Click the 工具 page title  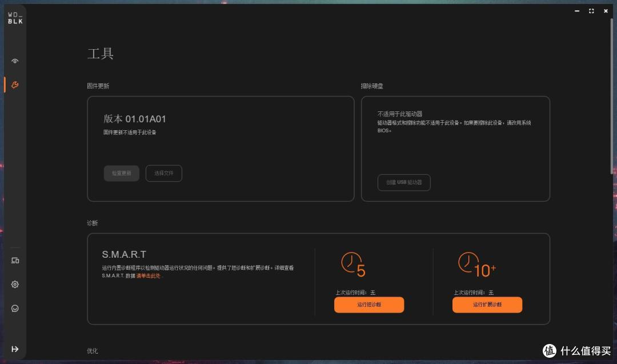(101, 54)
